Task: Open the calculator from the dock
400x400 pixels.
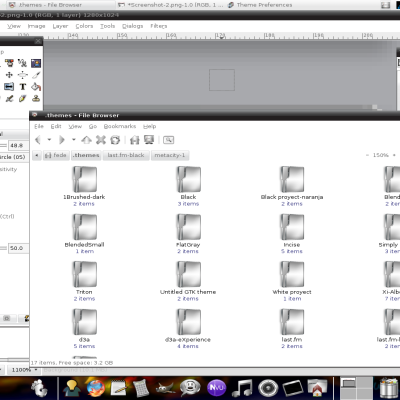Action: tap(141, 388)
